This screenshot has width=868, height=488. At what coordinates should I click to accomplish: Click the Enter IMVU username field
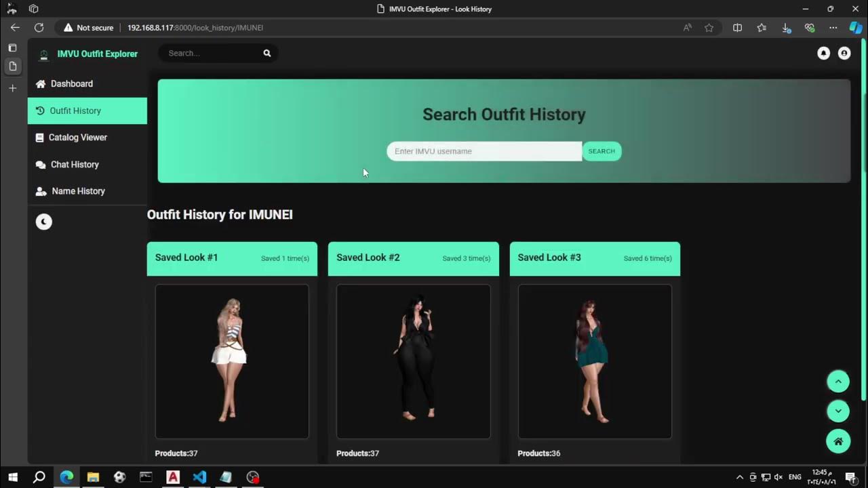click(484, 151)
